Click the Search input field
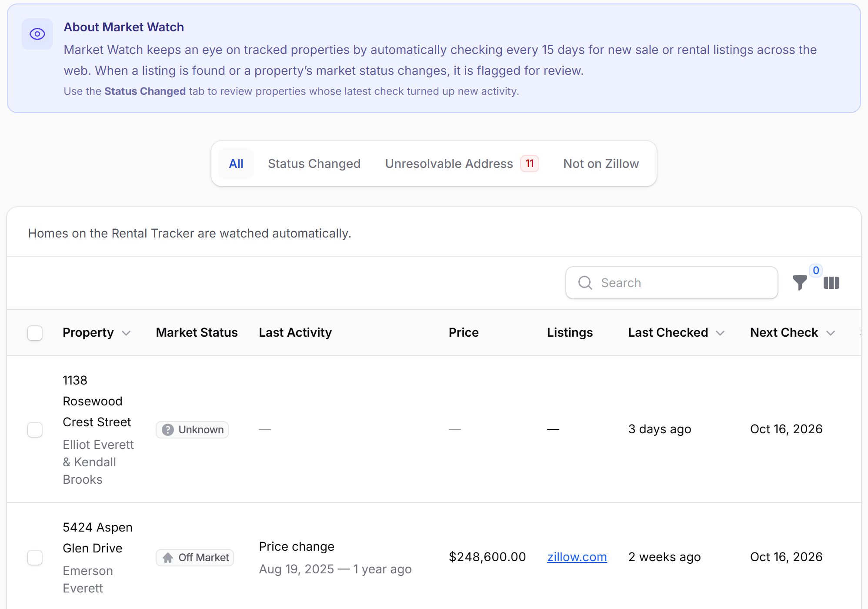The height and width of the screenshot is (609, 868). (671, 283)
